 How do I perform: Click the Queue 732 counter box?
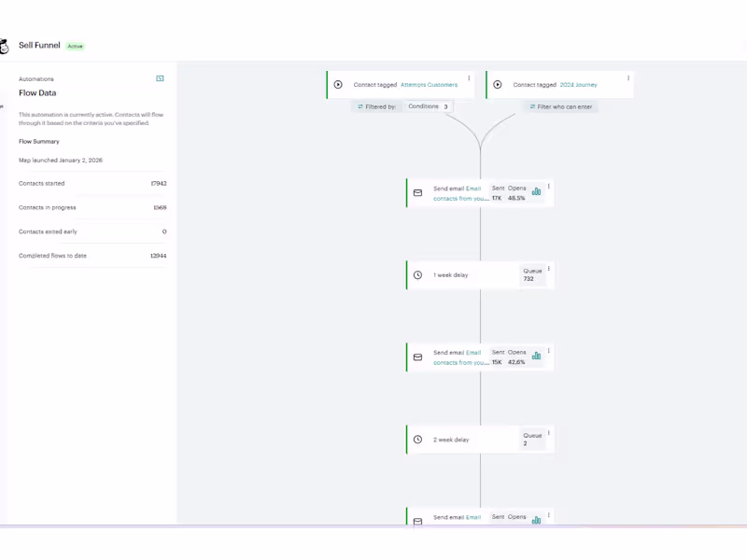click(x=532, y=274)
